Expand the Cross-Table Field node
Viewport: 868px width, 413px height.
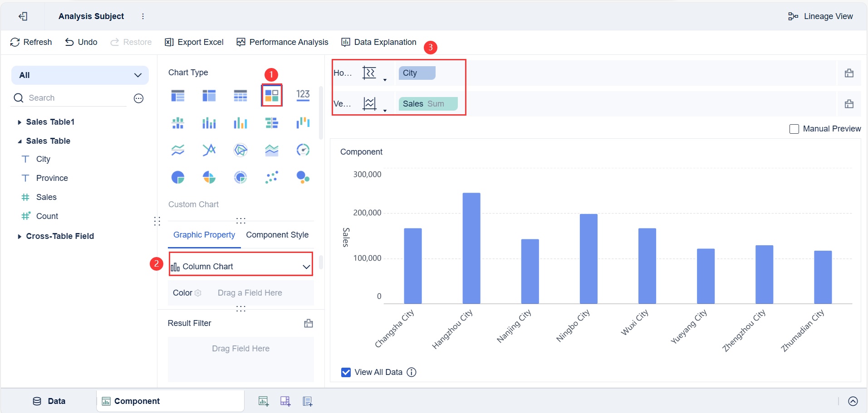tap(20, 237)
